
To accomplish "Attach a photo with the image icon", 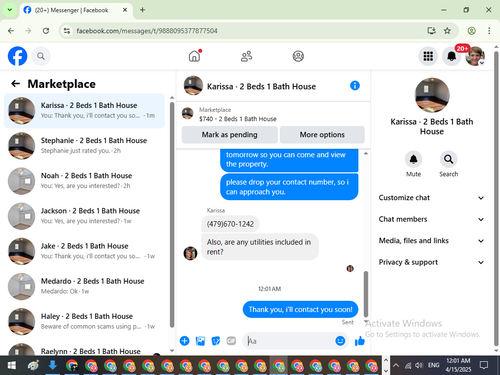I will [x=200, y=341].
